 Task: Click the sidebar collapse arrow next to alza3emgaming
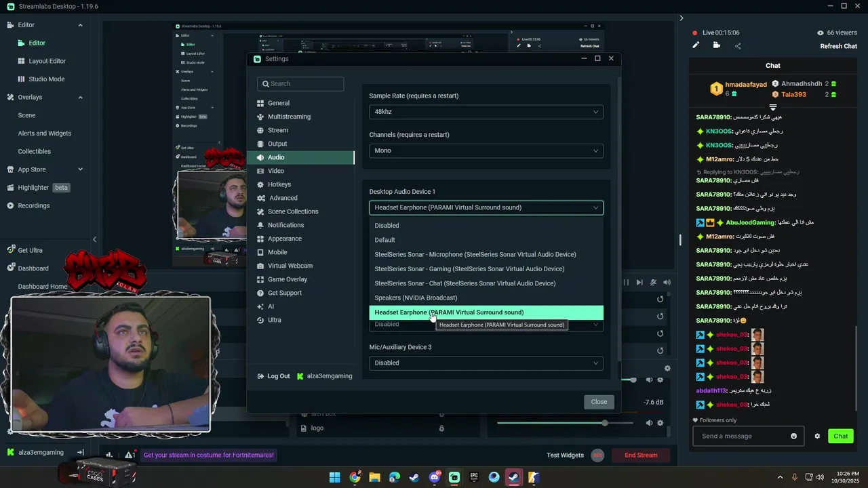[x=80, y=452]
